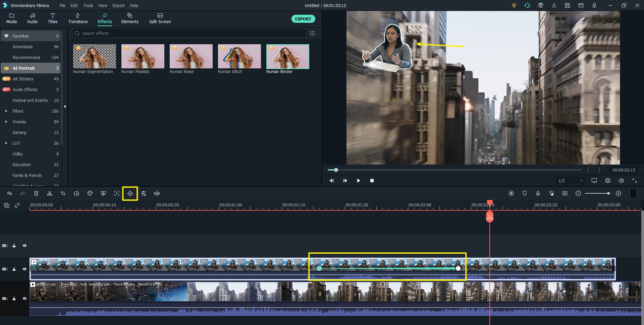This screenshot has width=644, height=325.
Task: Switch to the Split Screen tab
Action: [160, 18]
